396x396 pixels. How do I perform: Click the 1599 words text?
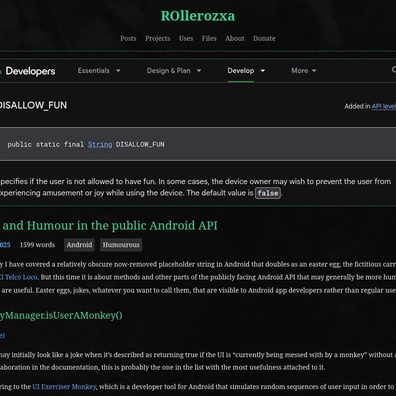(x=37, y=245)
